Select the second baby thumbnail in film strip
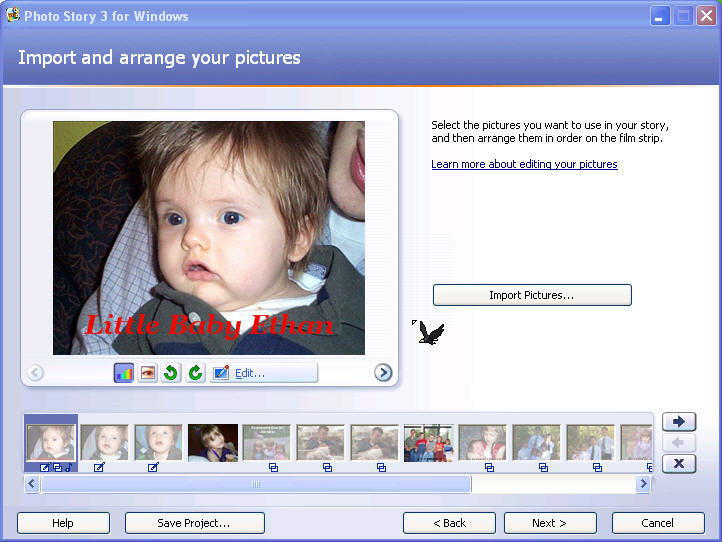The image size is (722, 542). coord(105,443)
